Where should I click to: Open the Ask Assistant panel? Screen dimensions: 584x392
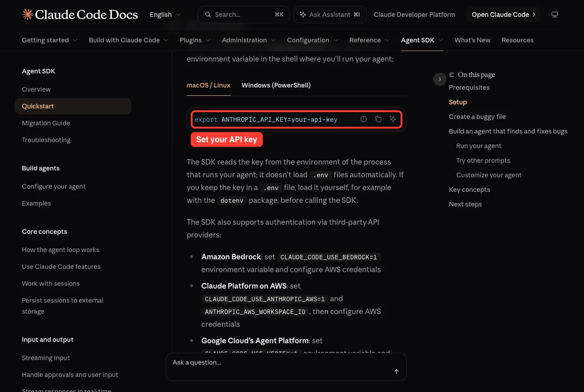[330, 15]
